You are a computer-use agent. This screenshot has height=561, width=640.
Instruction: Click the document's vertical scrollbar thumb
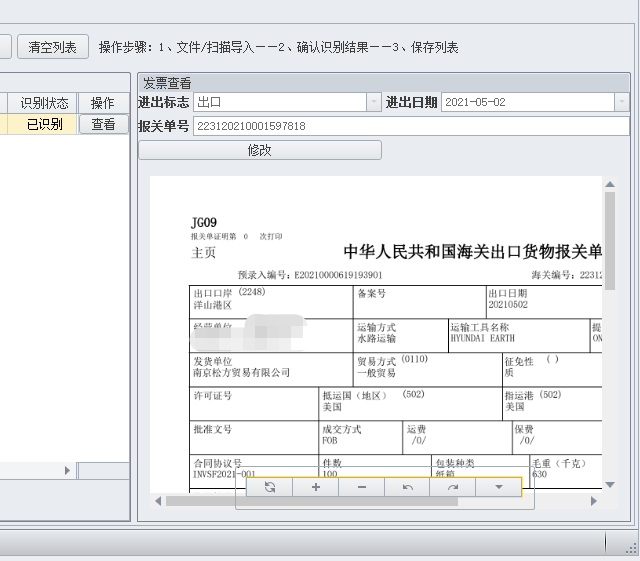pos(610,230)
